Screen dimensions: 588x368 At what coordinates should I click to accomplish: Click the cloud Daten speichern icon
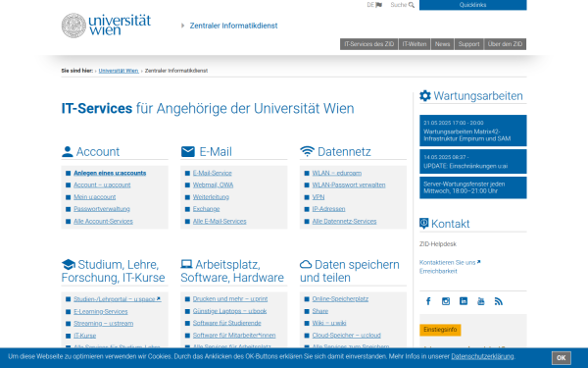point(306,264)
